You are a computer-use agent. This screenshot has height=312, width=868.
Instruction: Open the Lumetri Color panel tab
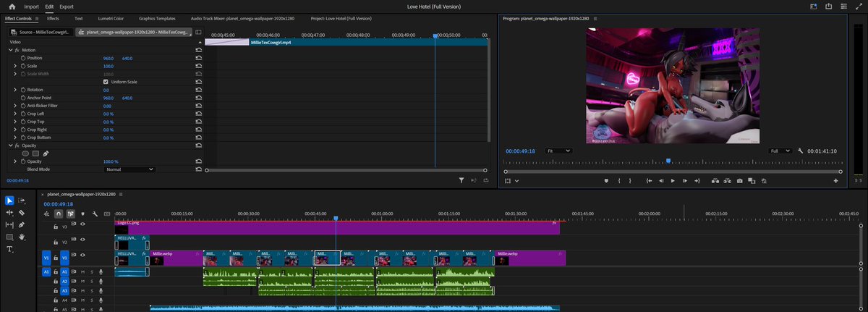pyautogui.click(x=109, y=17)
